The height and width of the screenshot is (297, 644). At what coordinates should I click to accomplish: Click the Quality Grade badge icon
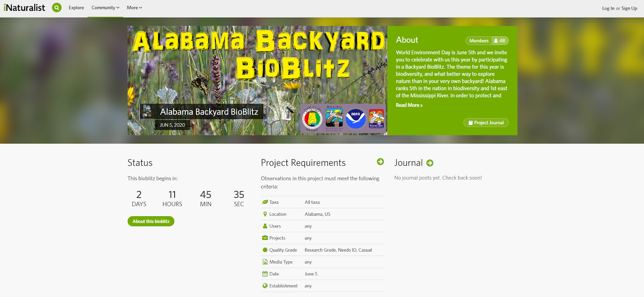coord(265,250)
